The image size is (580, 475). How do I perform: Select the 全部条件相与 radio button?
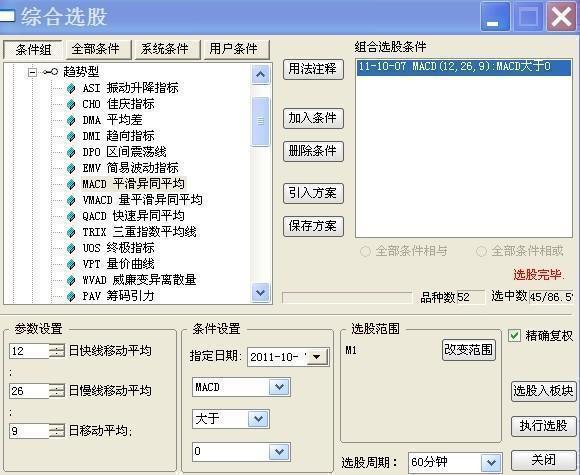coord(365,252)
